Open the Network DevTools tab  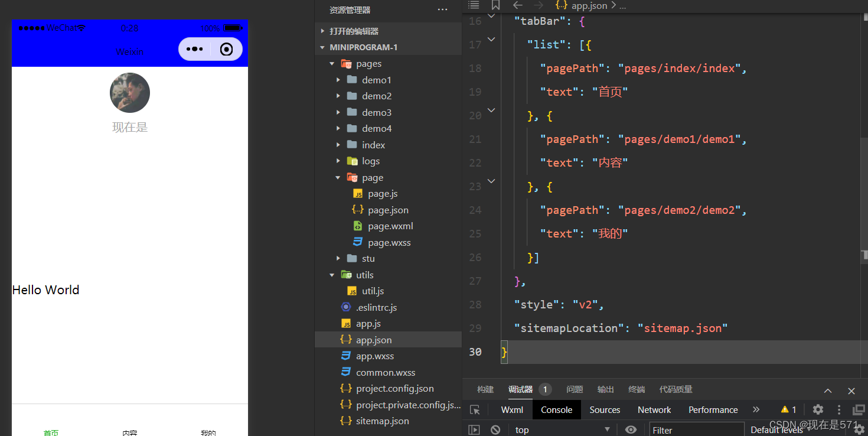tap(654, 409)
